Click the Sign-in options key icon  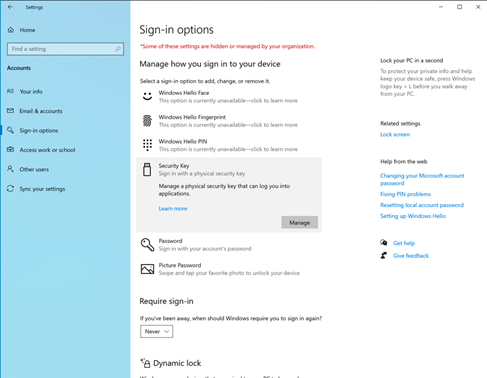tap(10, 130)
